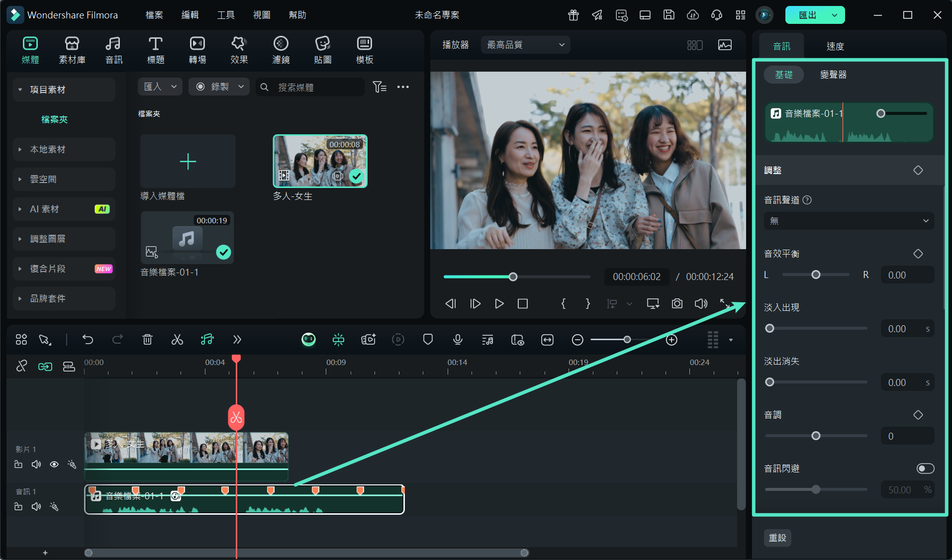Open the 工具 menu
Viewport: 952px width, 560px height.
pyautogui.click(x=226, y=15)
